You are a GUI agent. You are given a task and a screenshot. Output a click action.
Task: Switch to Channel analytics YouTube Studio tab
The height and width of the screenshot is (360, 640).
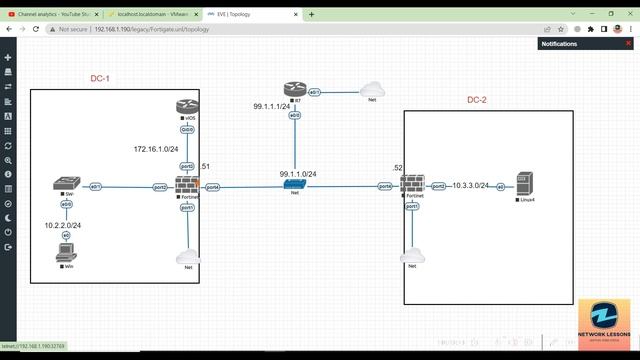point(52,14)
